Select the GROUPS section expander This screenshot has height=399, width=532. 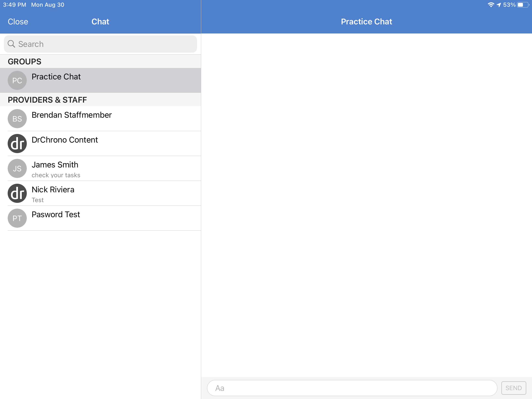tap(100, 61)
